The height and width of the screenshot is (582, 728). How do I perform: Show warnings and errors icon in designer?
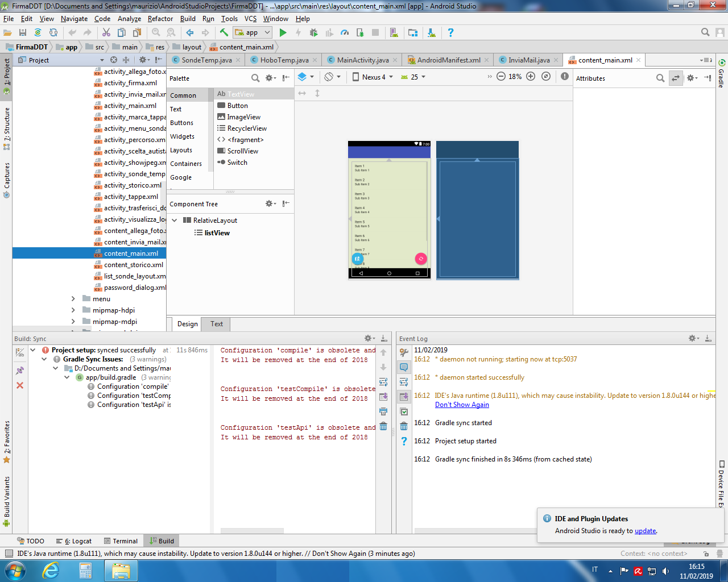pos(565,76)
